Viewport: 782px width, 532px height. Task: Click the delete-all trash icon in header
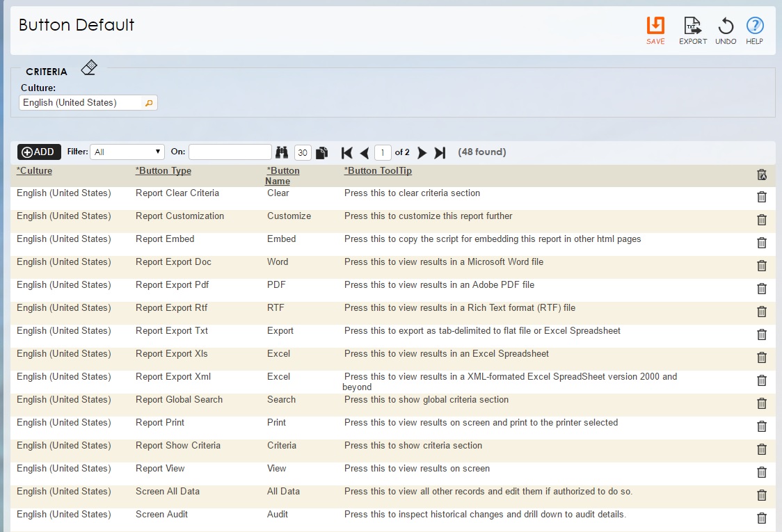[x=762, y=175]
